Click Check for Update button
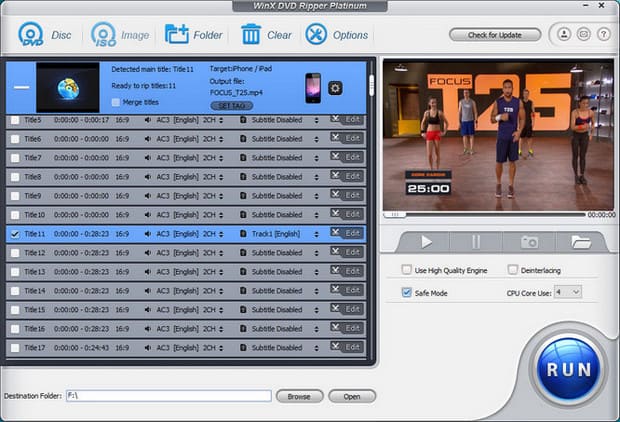 [x=495, y=35]
